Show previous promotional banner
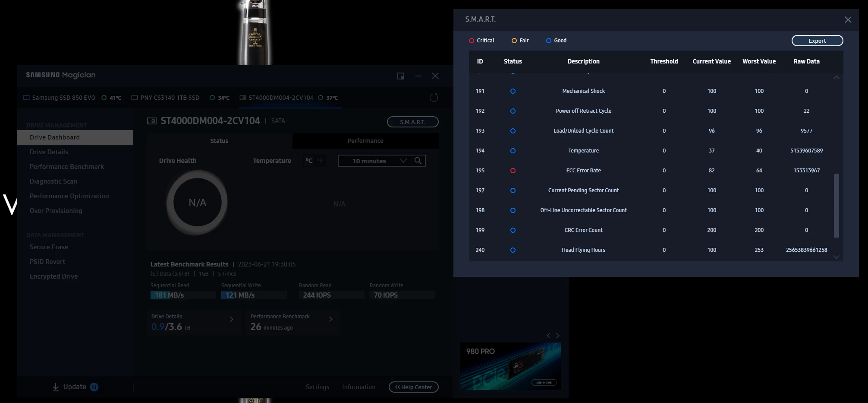The width and height of the screenshot is (868, 403). point(548,336)
